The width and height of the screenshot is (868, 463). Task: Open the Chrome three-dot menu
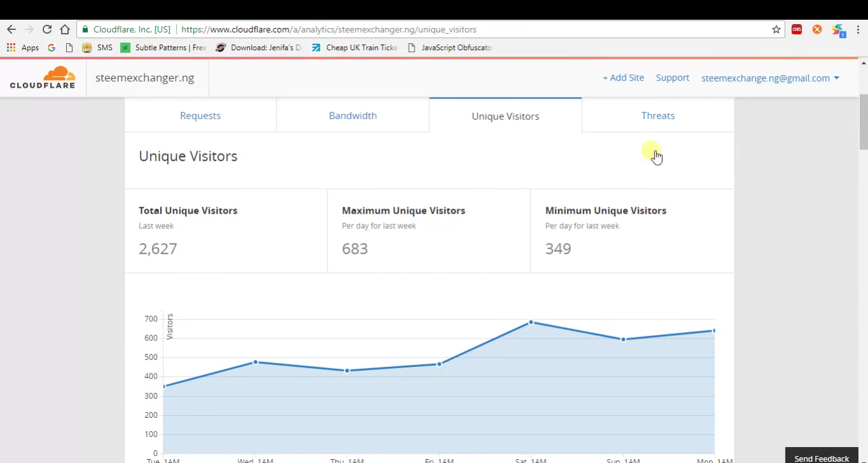coord(858,29)
